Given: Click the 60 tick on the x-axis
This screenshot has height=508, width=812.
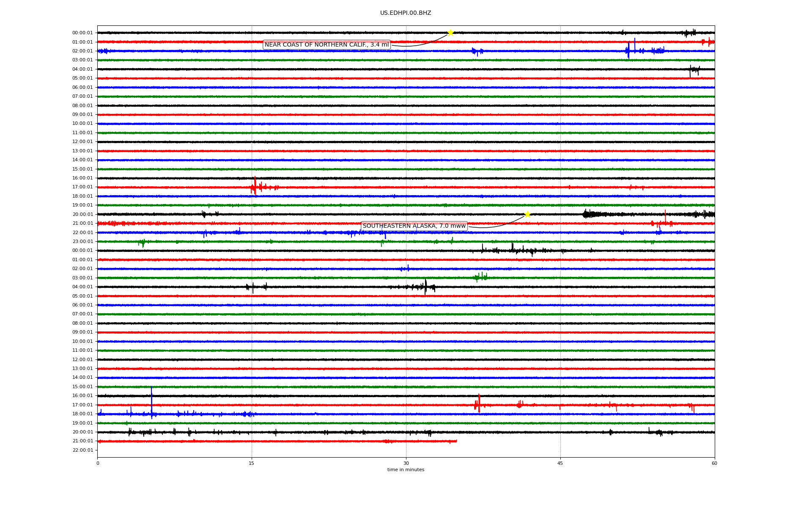Looking at the screenshot, I should (714, 463).
